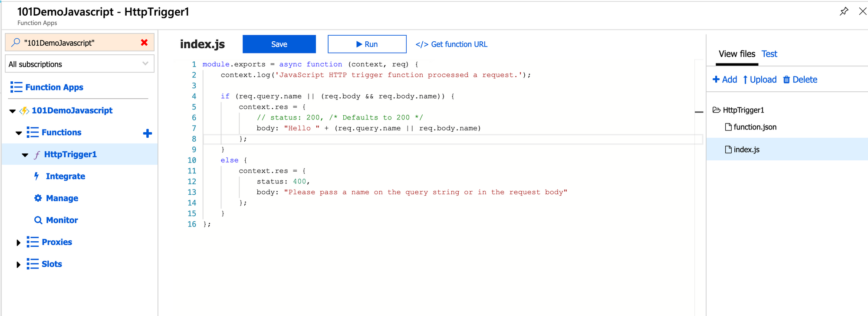
Task: Click the Slots list icon
Action: tap(33, 264)
